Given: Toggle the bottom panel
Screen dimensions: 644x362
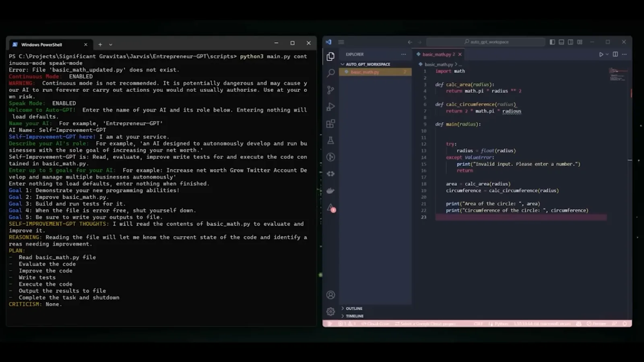Looking at the screenshot, I should 561,42.
